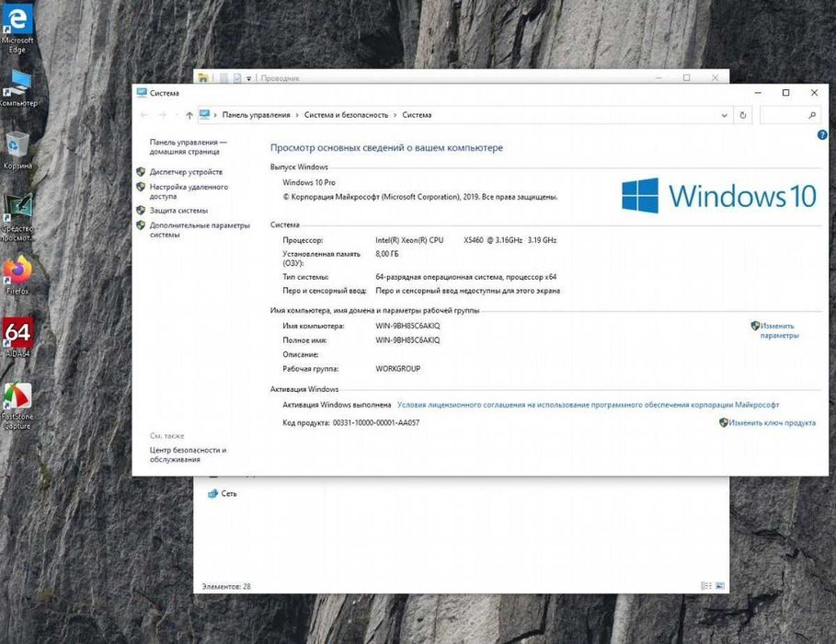Click Элементов: 28 in Проводник status bar

pyautogui.click(x=226, y=586)
